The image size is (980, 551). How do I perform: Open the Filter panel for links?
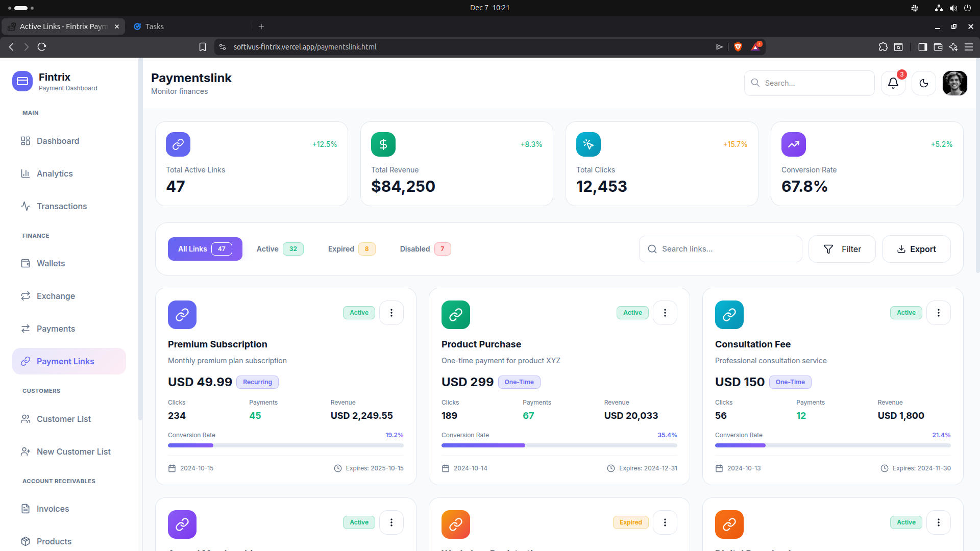[842, 249]
